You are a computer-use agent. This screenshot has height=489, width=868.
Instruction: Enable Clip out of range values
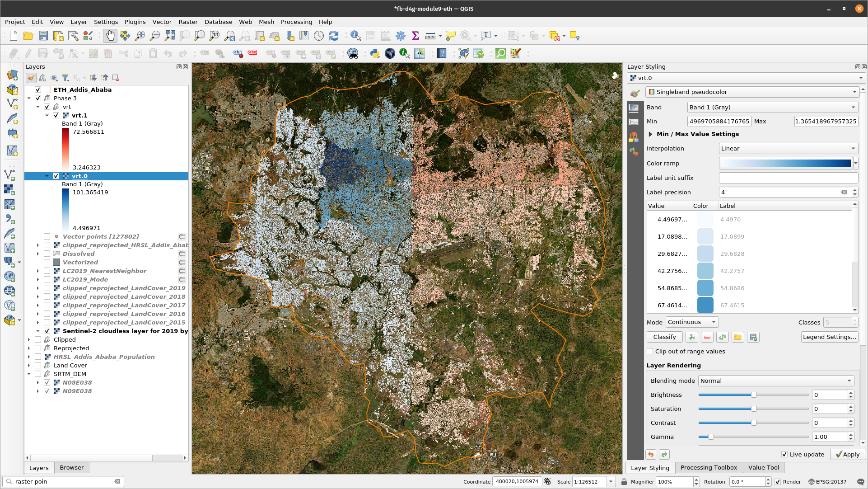[x=650, y=351]
